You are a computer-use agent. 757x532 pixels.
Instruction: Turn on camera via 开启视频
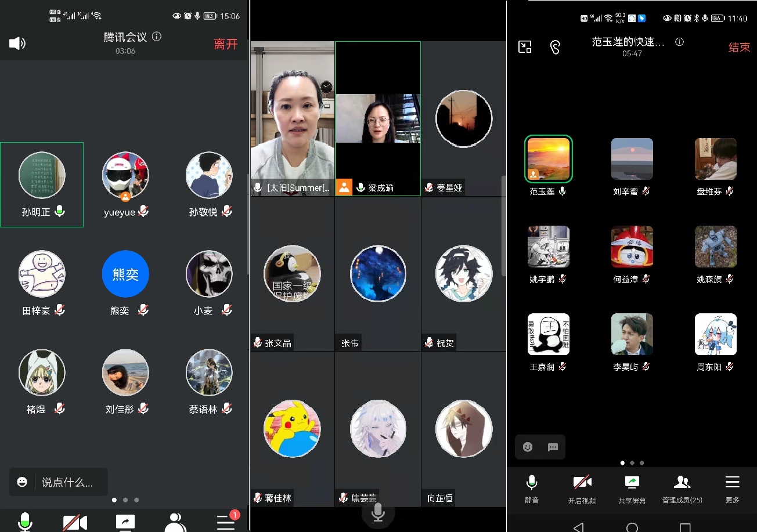pyautogui.click(x=582, y=488)
